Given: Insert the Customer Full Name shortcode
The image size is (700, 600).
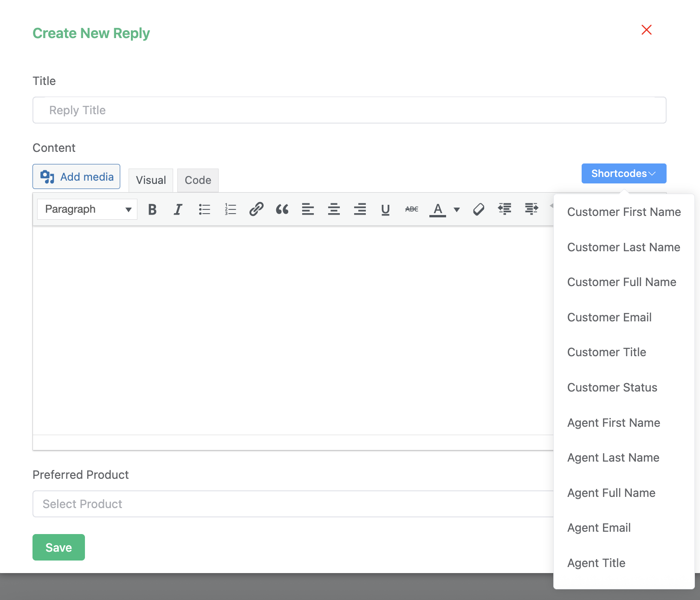Looking at the screenshot, I should pyautogui.click(x=622, y=282).
